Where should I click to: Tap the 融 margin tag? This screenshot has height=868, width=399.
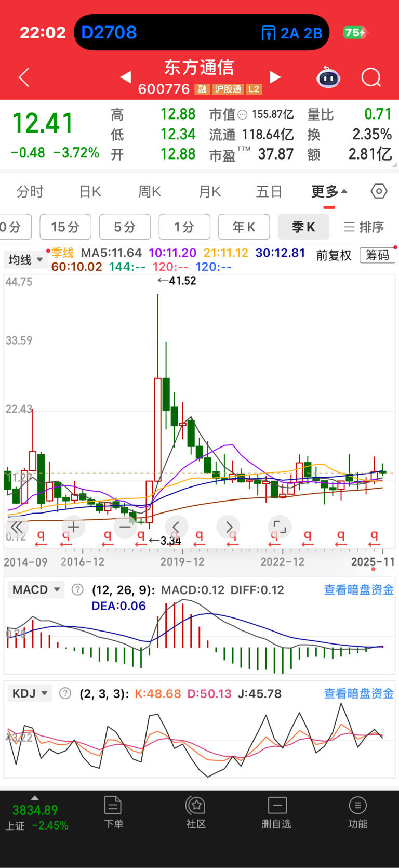pos(202,89)
